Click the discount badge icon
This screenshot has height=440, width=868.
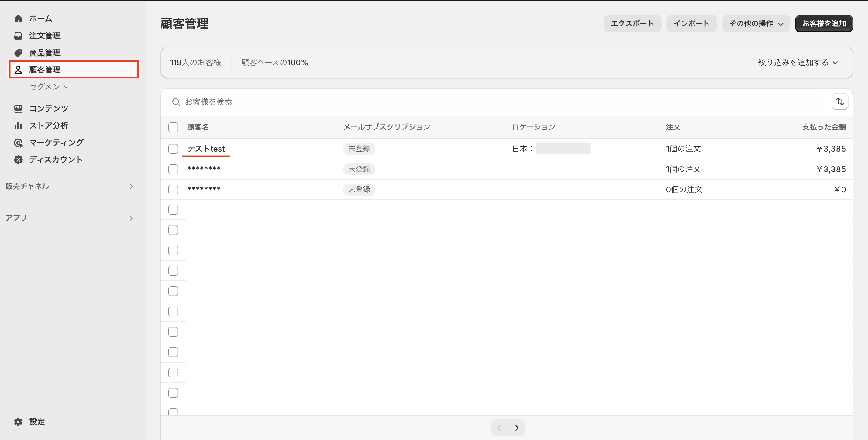18,160
